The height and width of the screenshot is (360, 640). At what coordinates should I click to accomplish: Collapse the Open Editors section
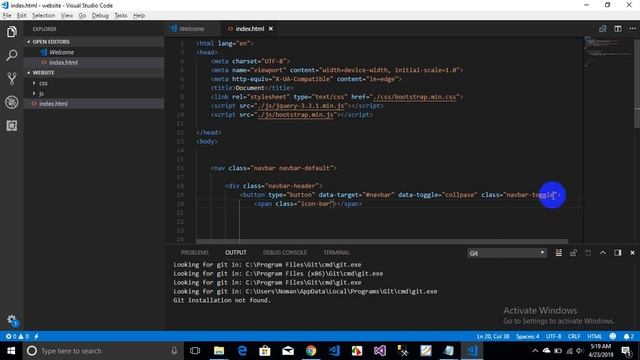pyautogui.click(x=94, y=42)
